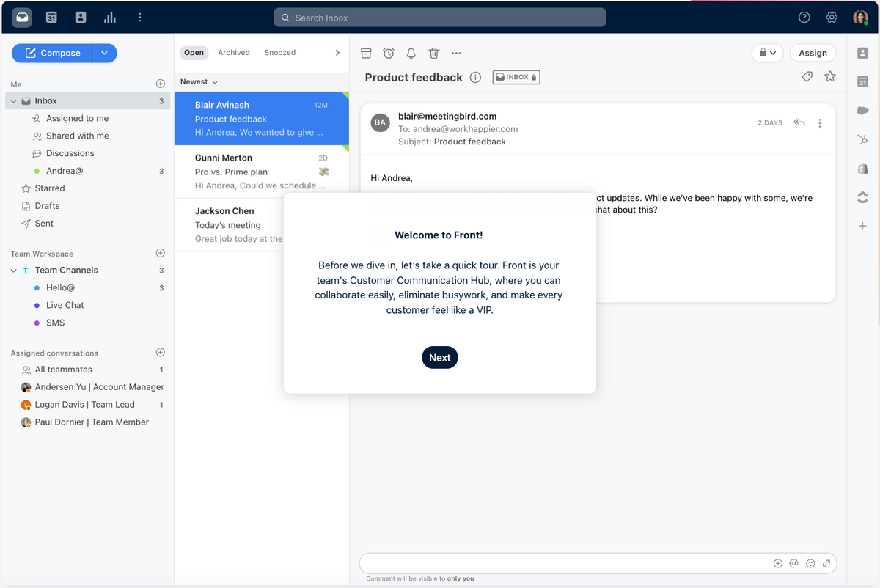The width and height of the screenshot is (880, 588).
Task: Expand the comment box with expand icon
Action: [826, 563]
